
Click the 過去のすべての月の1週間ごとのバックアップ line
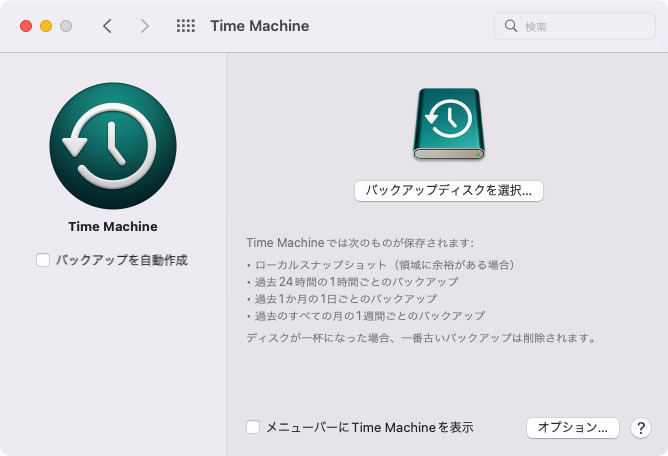366,316
